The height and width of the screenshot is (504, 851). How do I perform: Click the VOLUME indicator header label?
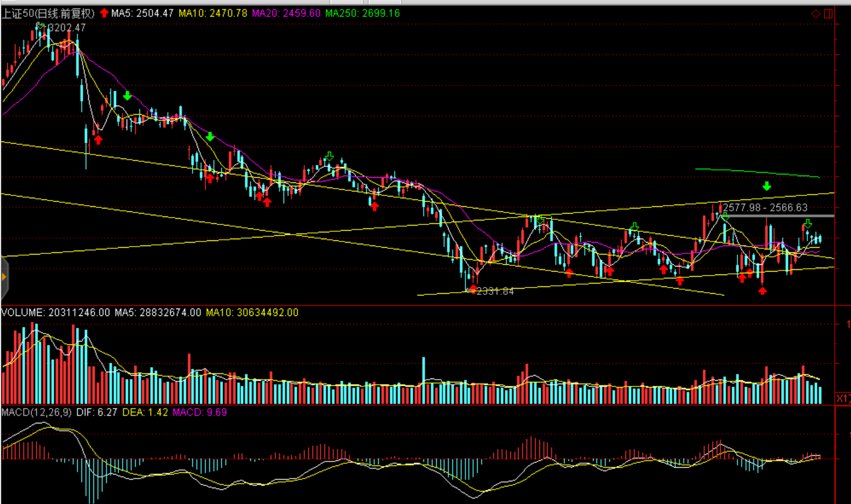(56, 313)
